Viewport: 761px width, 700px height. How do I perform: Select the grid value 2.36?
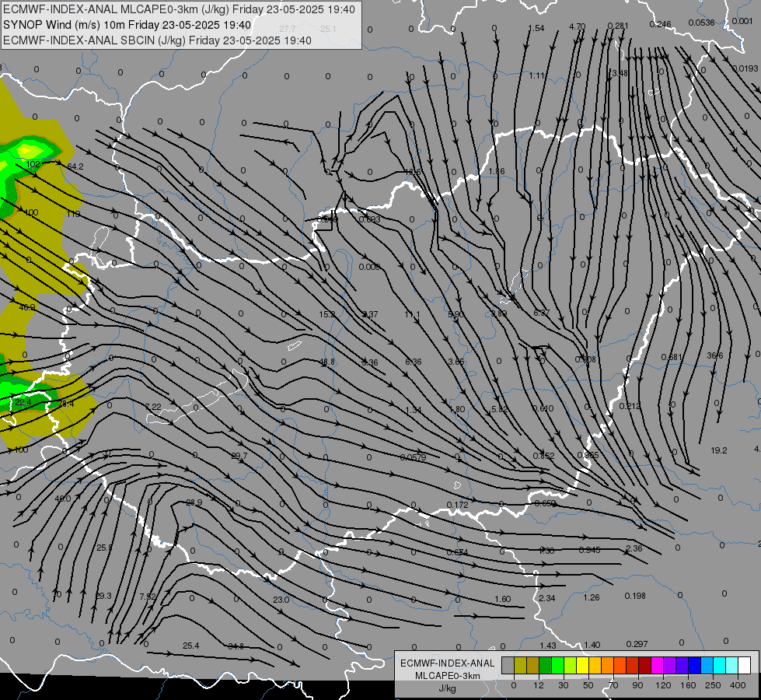click(634, 548)
